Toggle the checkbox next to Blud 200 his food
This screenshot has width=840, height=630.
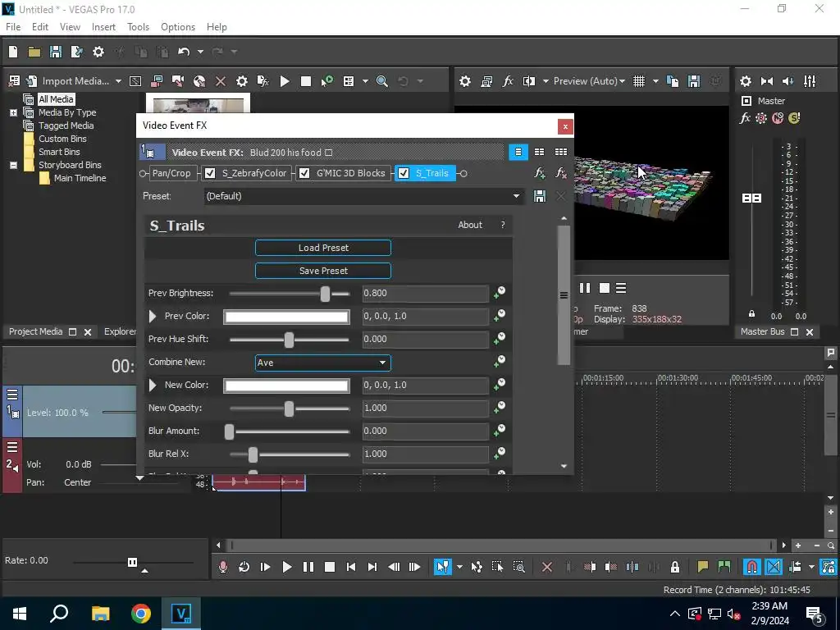(x=329, y=153)
